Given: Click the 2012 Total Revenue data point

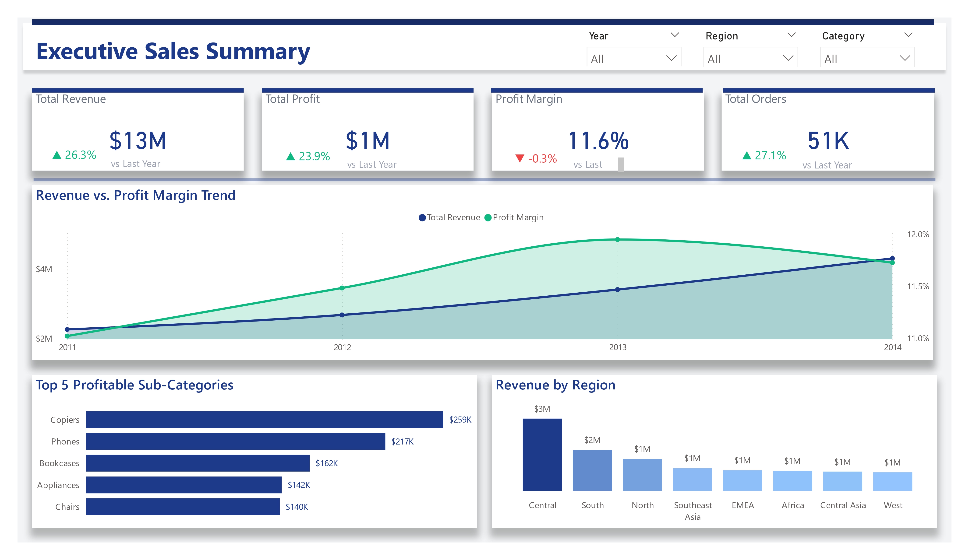Looking at the screenshot, I should pos(342,315).
